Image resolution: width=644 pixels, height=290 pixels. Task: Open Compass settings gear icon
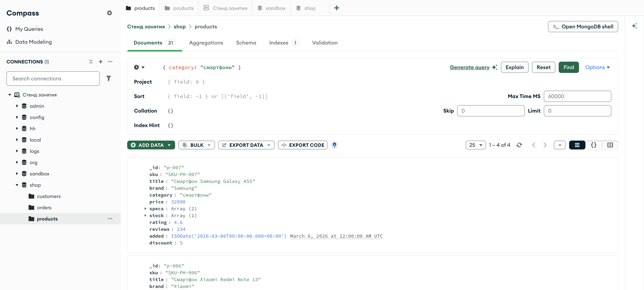click(109, 13)
